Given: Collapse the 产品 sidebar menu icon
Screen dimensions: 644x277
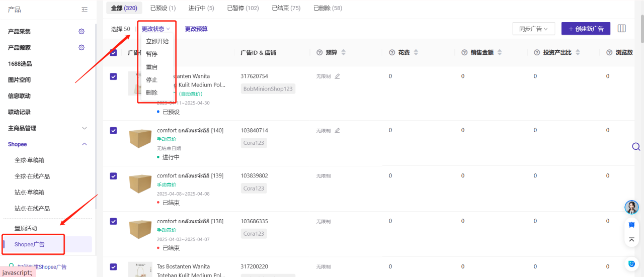Looking at the screenshot, I should coord(85,10).
